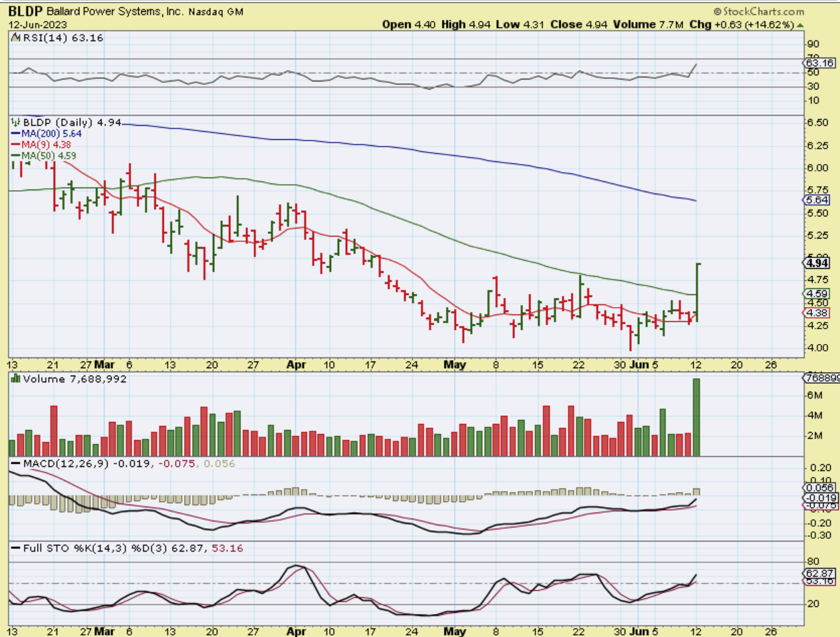
Task: Click the 4.00 price-axis gridline label
Action: coord(817,348)
